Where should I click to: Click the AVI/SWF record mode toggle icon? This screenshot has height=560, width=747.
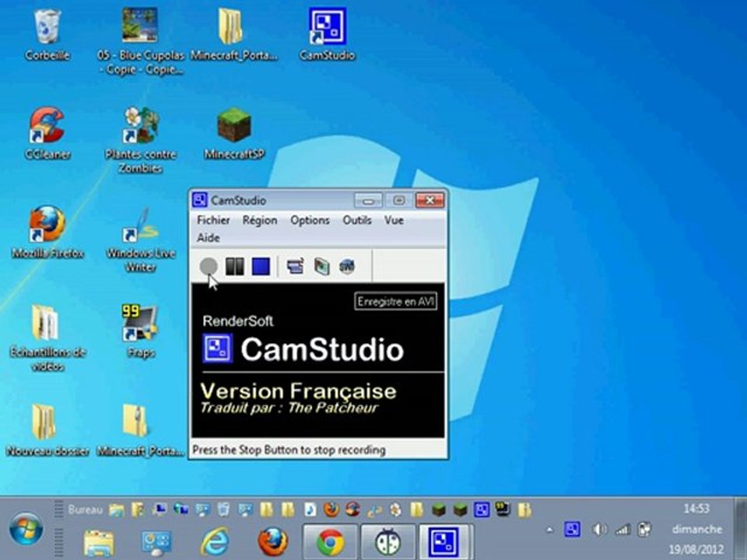pyautogui.click(x=321, y=266)
